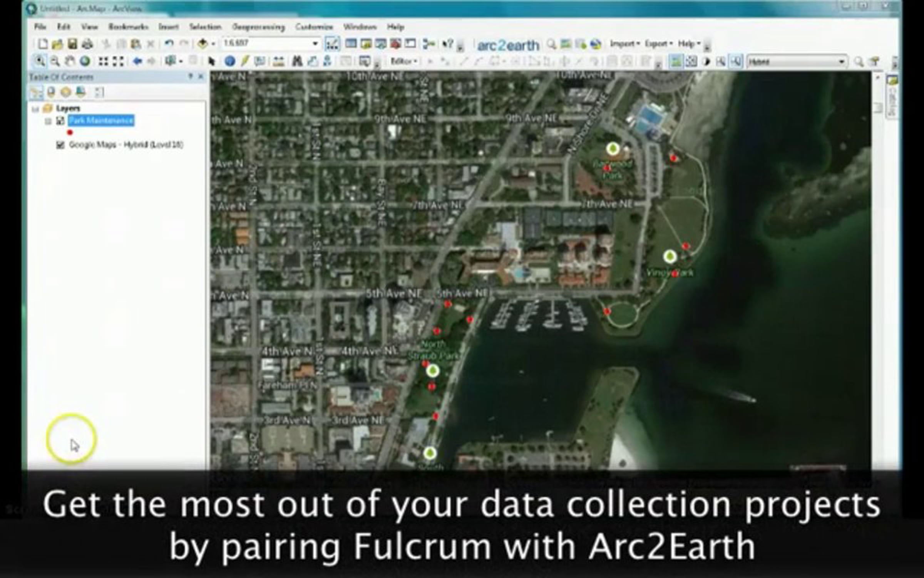This screenshot has width=924, height=578.
Task: Toggle Google Maps Hybrid layer checkbox
Action: coord(60,145)
